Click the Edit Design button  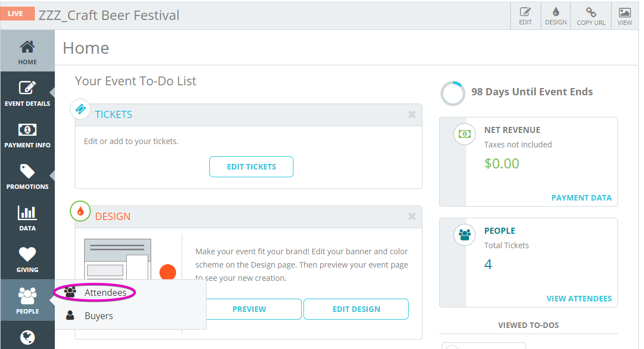[356, 309]
